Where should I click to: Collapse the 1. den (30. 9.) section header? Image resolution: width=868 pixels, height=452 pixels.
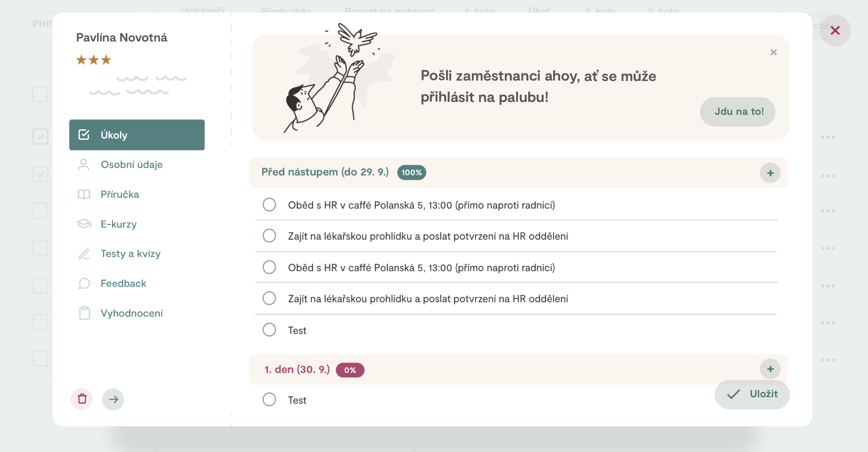point(297,369)
